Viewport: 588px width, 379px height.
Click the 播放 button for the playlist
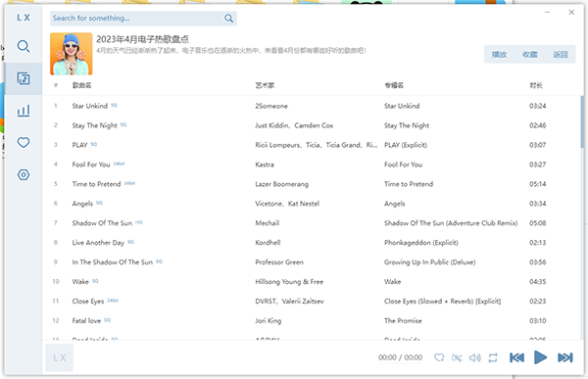499,55
